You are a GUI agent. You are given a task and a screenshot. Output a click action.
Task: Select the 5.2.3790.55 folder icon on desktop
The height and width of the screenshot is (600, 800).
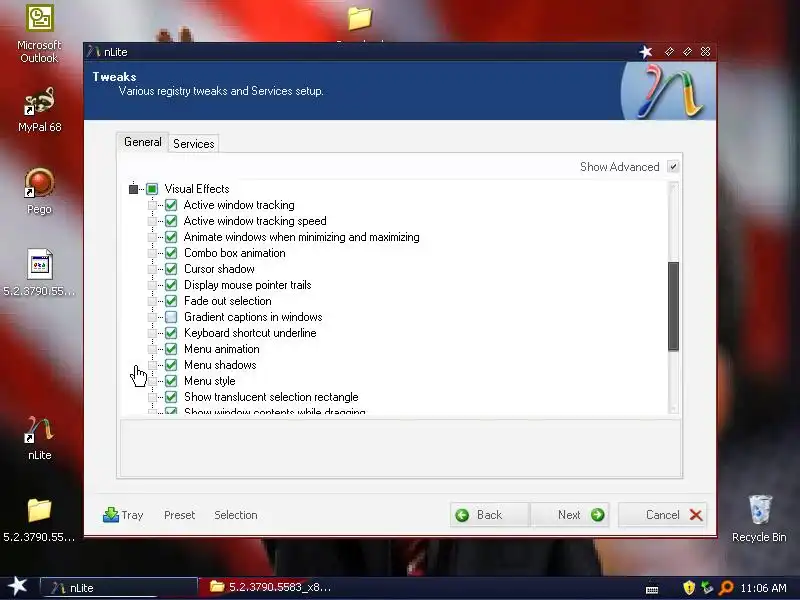pos(39,519)
